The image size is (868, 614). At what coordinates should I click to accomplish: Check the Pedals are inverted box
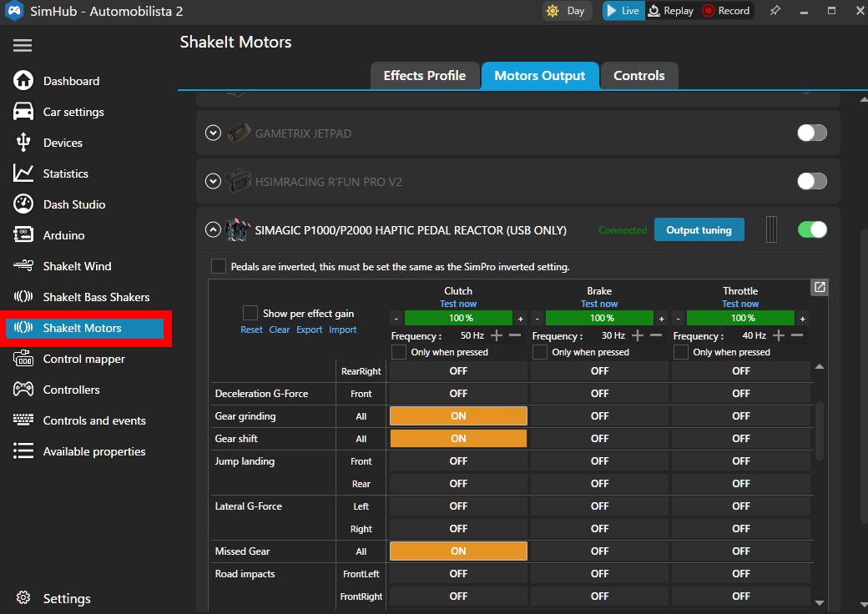tap(219, 266)
